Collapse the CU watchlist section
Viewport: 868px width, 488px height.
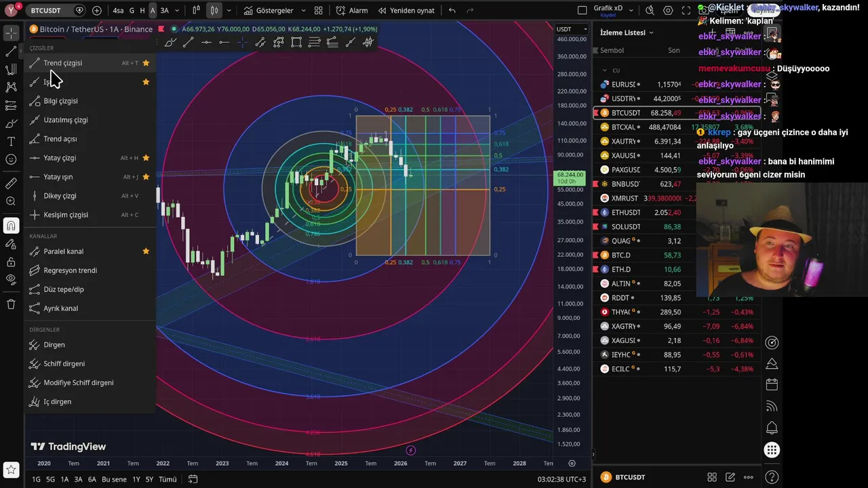(605, 70)
